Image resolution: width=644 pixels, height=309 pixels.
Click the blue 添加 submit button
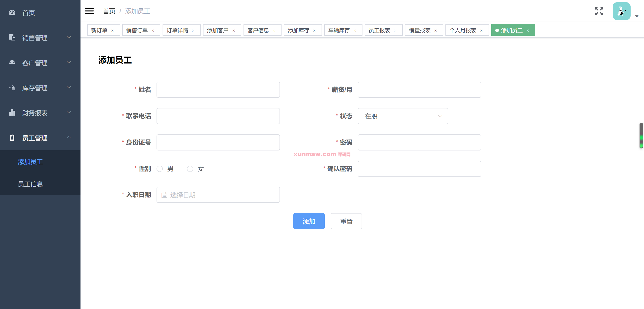coord(309,221)
